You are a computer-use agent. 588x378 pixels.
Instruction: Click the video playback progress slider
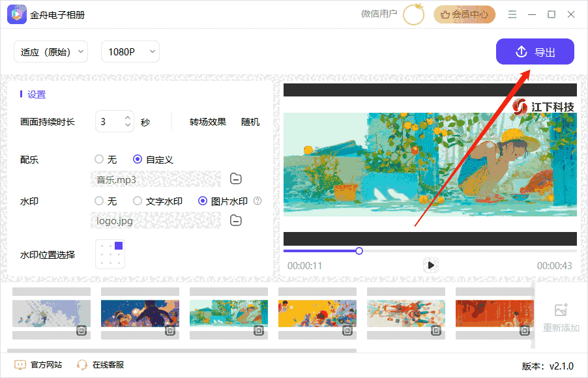(x=359, y=250)
